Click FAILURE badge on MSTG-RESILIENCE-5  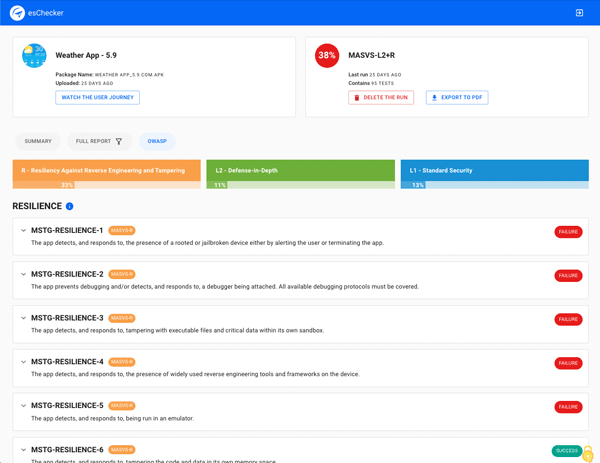point(568,407)
